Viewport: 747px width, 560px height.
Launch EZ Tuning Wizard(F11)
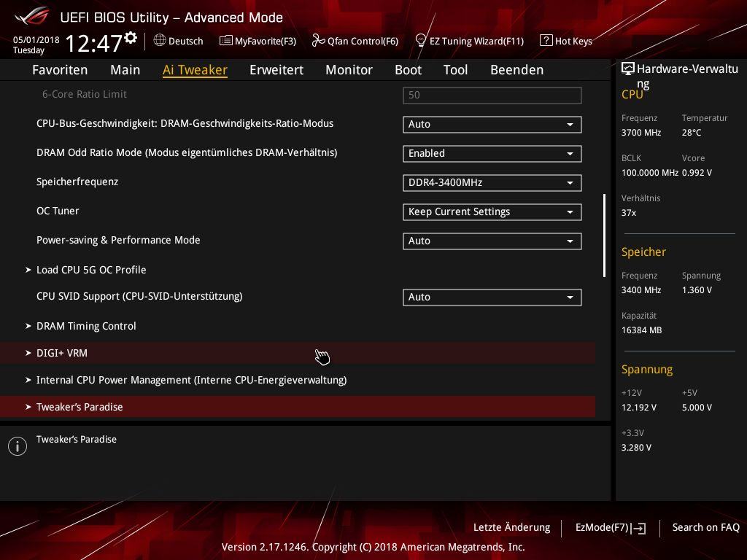point(476,42)
